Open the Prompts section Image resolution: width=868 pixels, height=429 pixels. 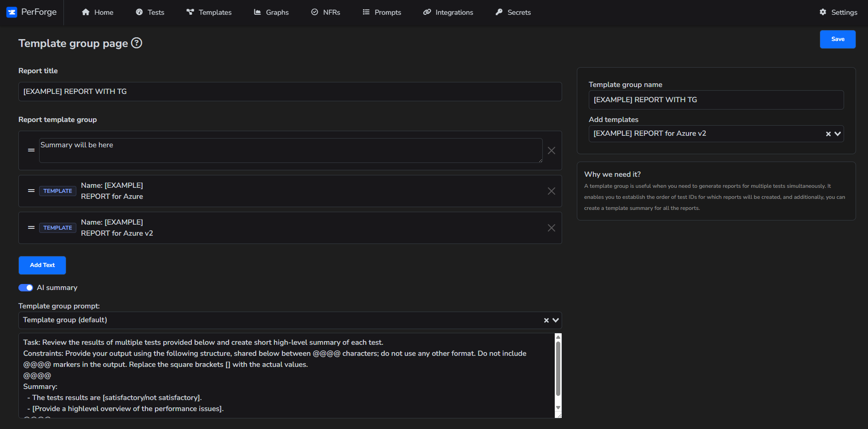(382, 12)
